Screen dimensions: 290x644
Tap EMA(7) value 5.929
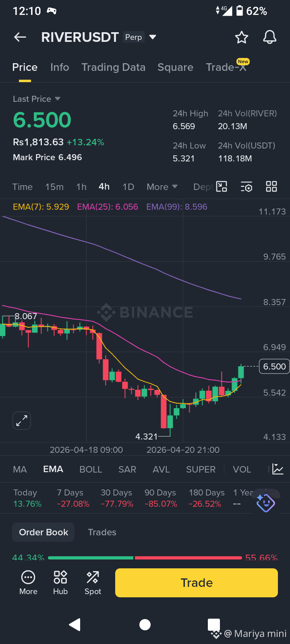41,207
